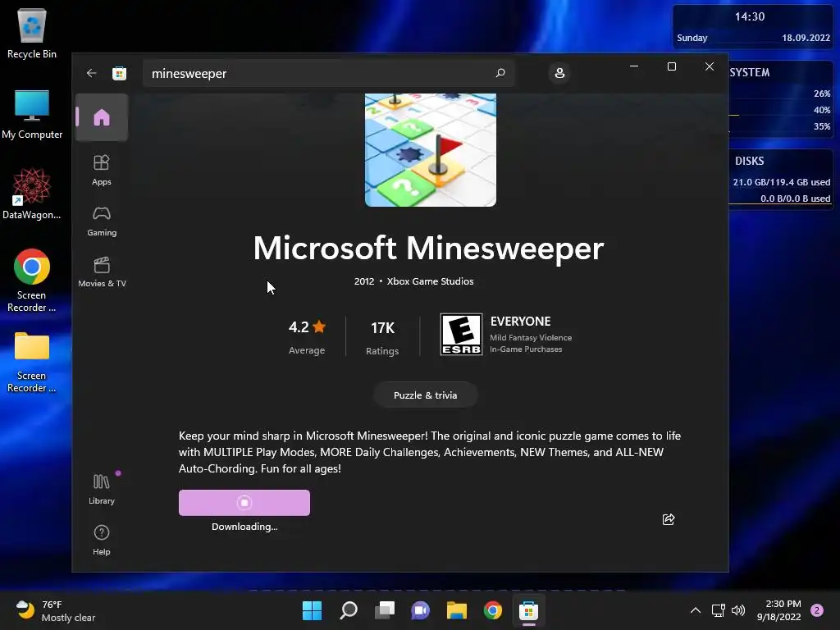This screenshot has width=840, height=630.
Task: Click the volume speaker tray icon
Action: click(x=738, y=610)
